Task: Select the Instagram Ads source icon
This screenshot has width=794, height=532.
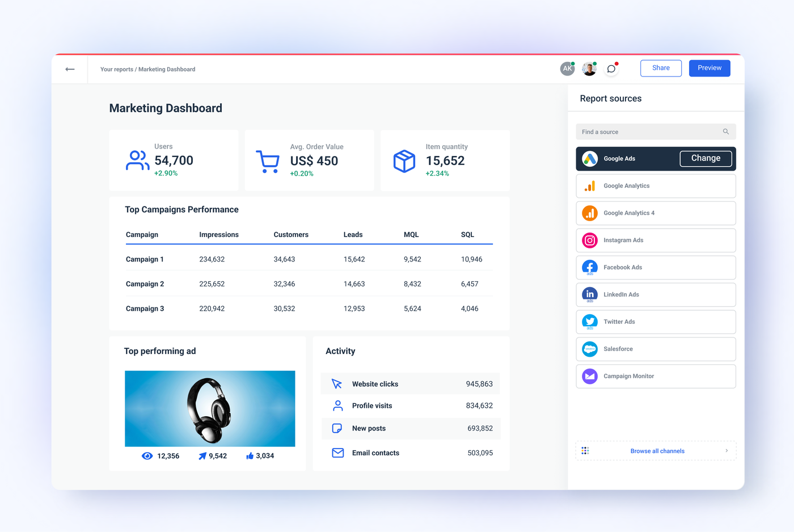Action: [x=589, y=240]
